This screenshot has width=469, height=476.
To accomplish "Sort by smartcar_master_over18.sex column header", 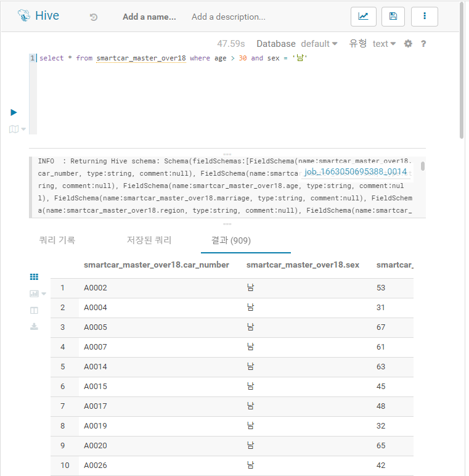I will click(303, 265).
